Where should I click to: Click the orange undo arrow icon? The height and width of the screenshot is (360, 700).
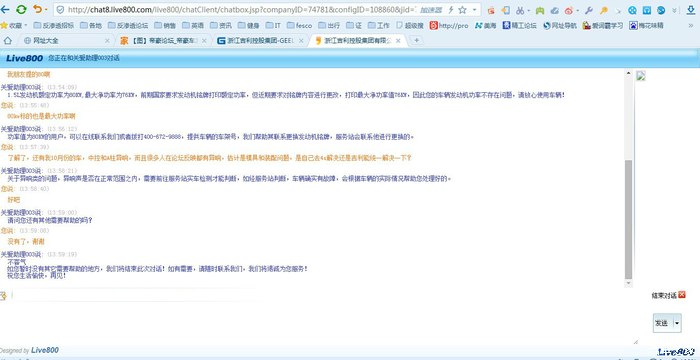[x=38, y=9]
